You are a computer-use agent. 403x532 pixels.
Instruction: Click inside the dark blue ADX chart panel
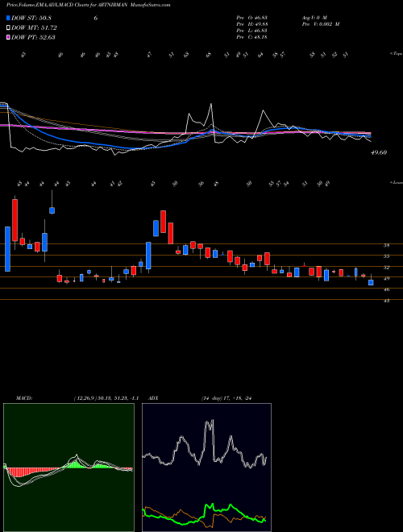coord(206,468)
